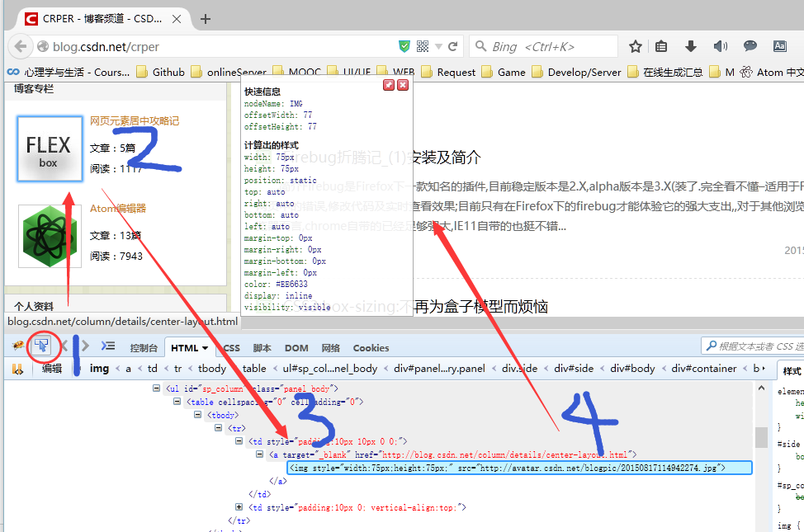Click the Bing search box
The image size is (804, 532).
click(543, 47)
